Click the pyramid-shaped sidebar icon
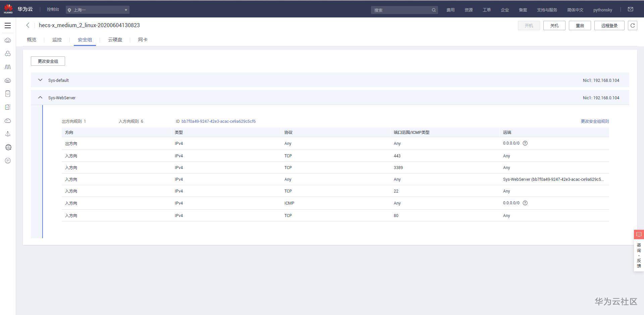 click(8, 134)
